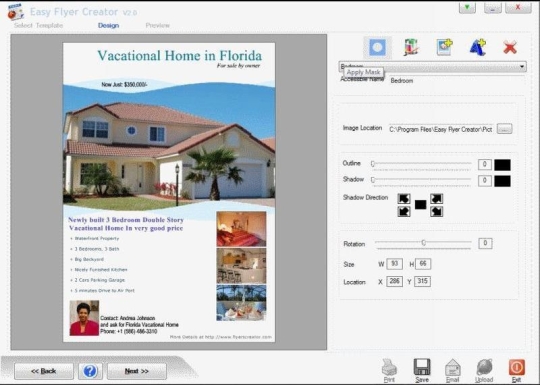Select the upper-right shadow direction arrow
540x385 pixels.
click(437, 199)
